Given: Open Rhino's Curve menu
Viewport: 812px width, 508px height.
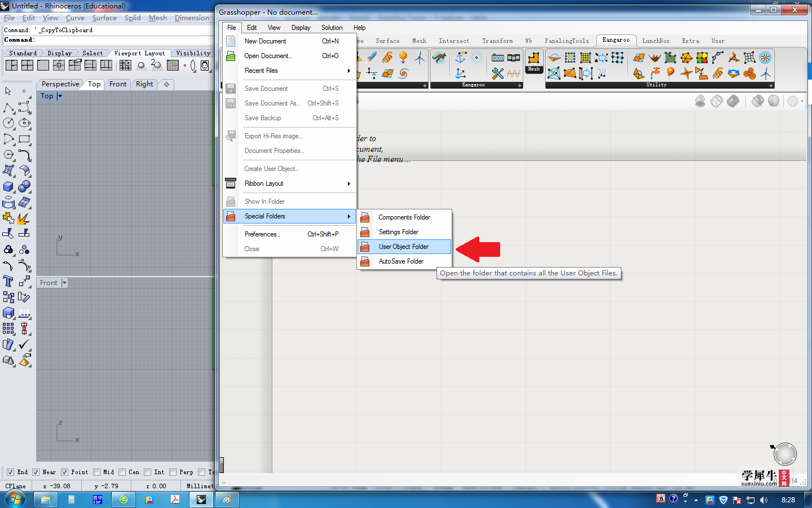Looking at the screenshot, I should coord(75,18).
